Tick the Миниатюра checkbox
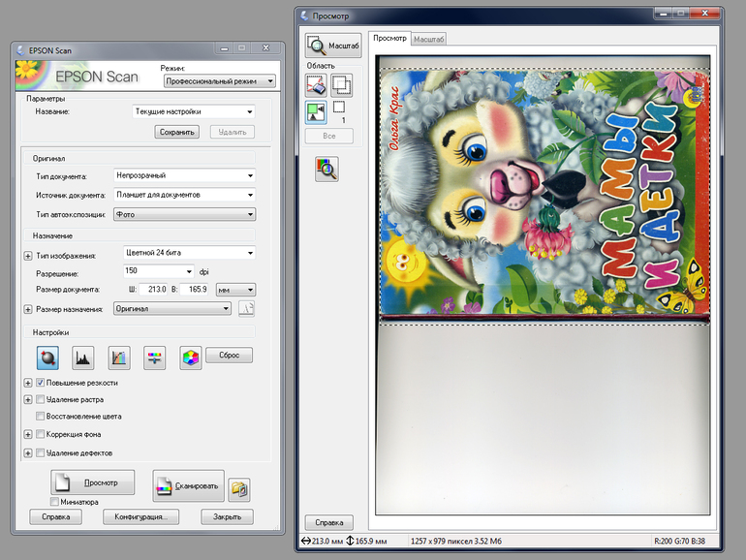Screen dimensions: 746x560 (x=54, y=502)
